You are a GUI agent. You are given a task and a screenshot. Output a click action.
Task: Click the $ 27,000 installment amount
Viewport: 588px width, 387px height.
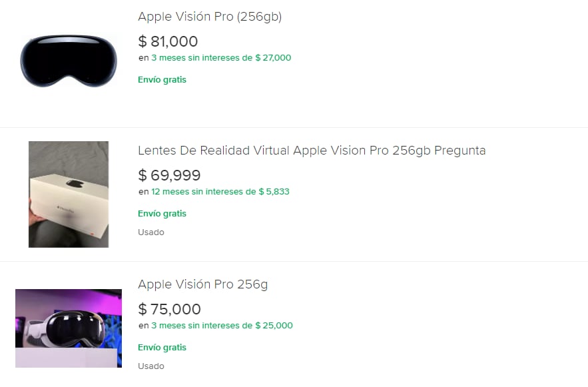pyautogui.click(x=273, y=58)
